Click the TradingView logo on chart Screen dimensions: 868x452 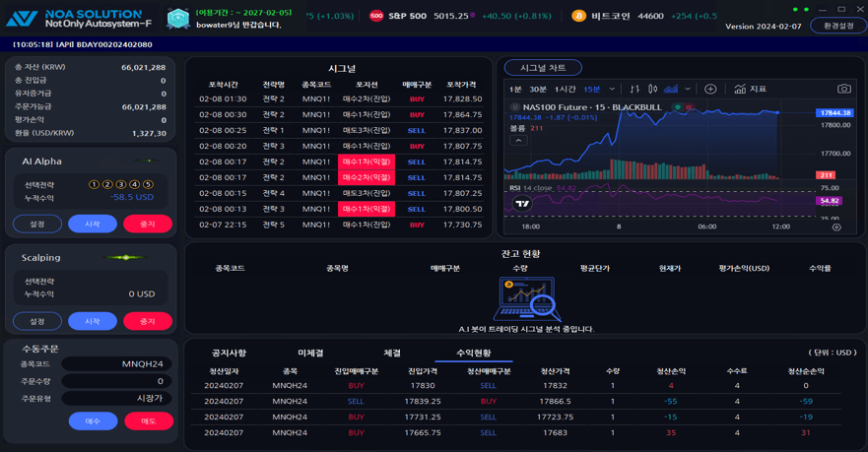(x=522, y=204)
